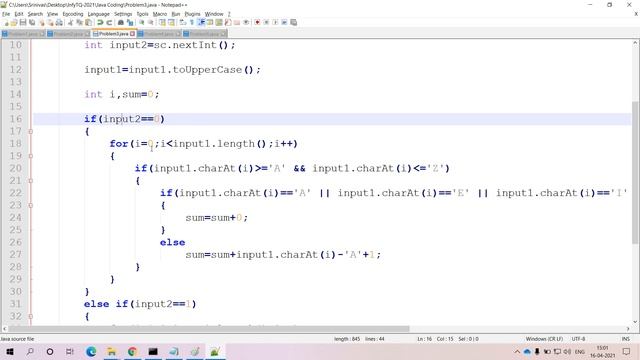Click the scroll down arrow of vertical scrollbar
640x360 pixels.
tap(635, 322)
